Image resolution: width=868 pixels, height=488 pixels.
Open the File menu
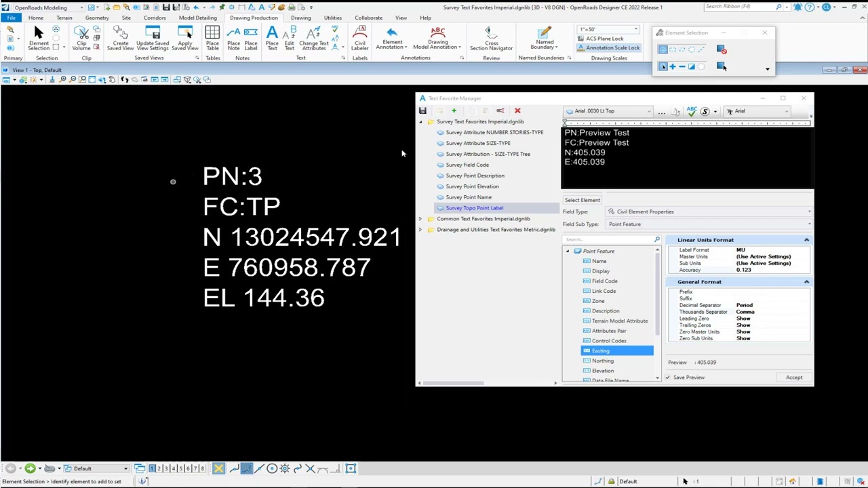pos(12,18)
